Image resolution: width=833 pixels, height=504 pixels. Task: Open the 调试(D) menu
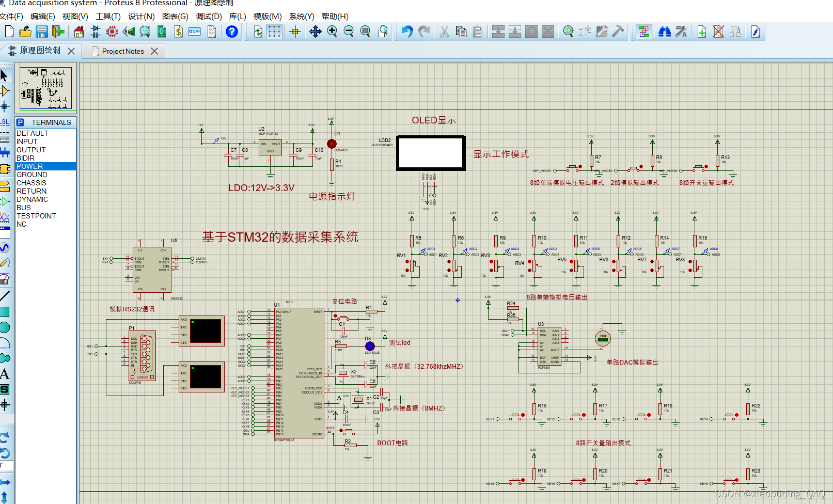click(208, 16)
